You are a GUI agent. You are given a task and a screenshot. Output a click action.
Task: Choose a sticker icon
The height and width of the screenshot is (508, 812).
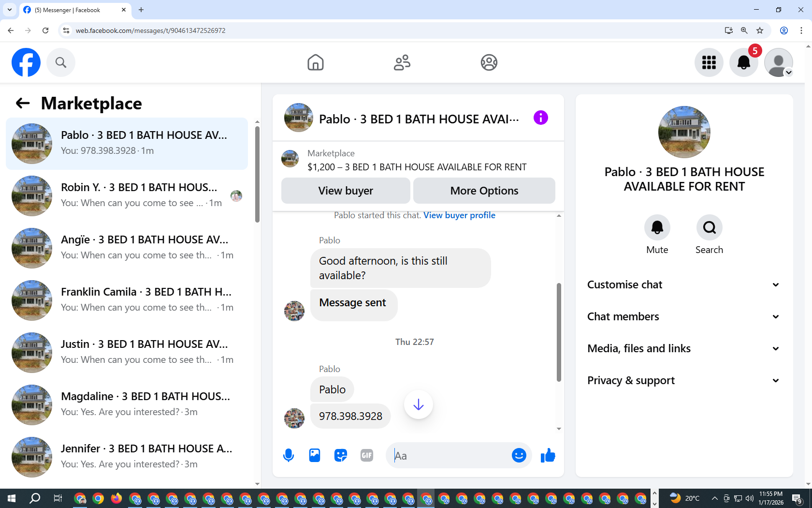pyautogui.click(x=341, y=455)
